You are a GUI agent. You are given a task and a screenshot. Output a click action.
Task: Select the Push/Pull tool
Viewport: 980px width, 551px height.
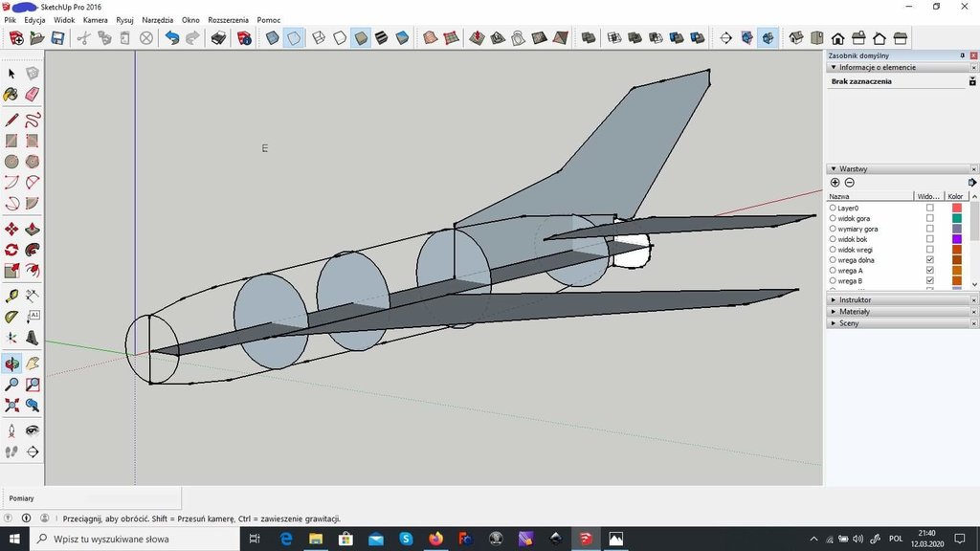click(32, 230)
